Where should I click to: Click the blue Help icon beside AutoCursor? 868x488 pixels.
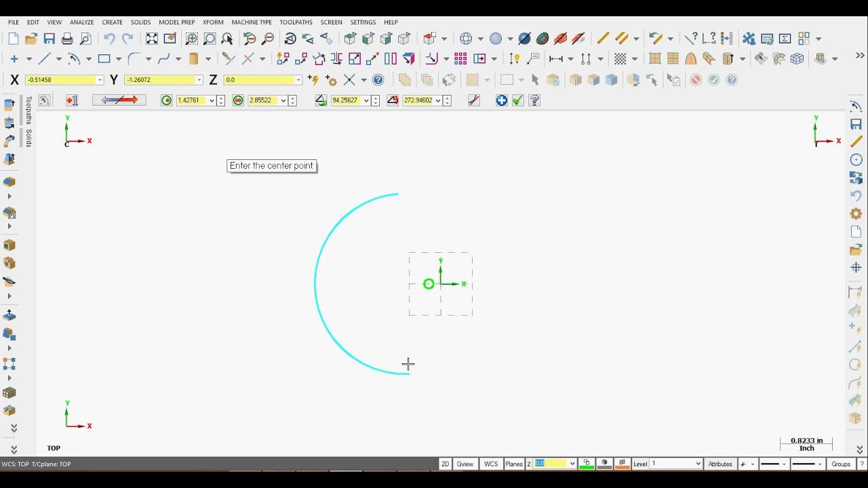378,80
